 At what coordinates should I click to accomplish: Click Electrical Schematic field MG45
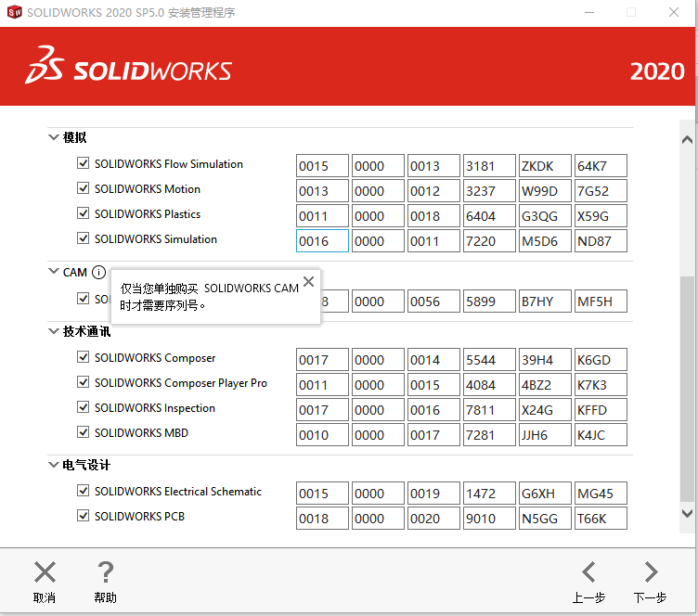[601, 494]
